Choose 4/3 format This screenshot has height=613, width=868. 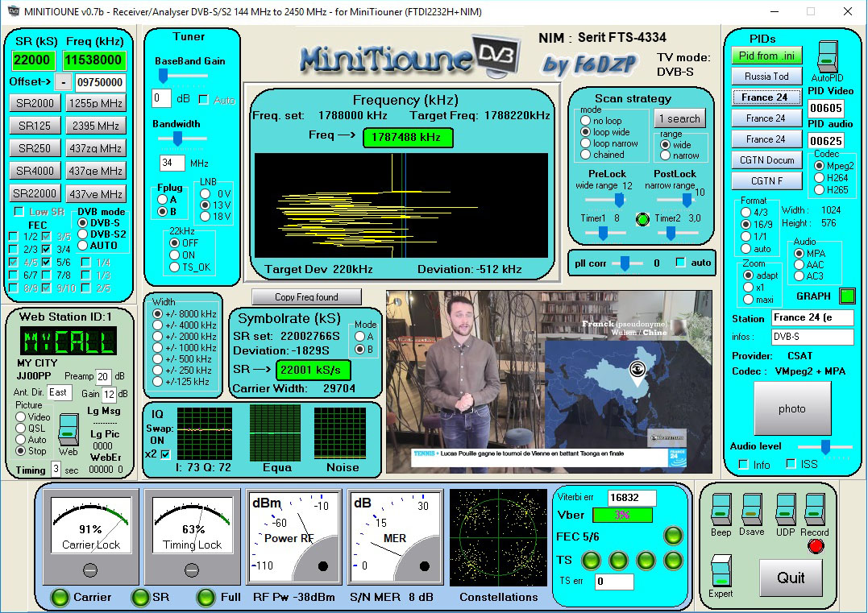[x=745, y=212]
